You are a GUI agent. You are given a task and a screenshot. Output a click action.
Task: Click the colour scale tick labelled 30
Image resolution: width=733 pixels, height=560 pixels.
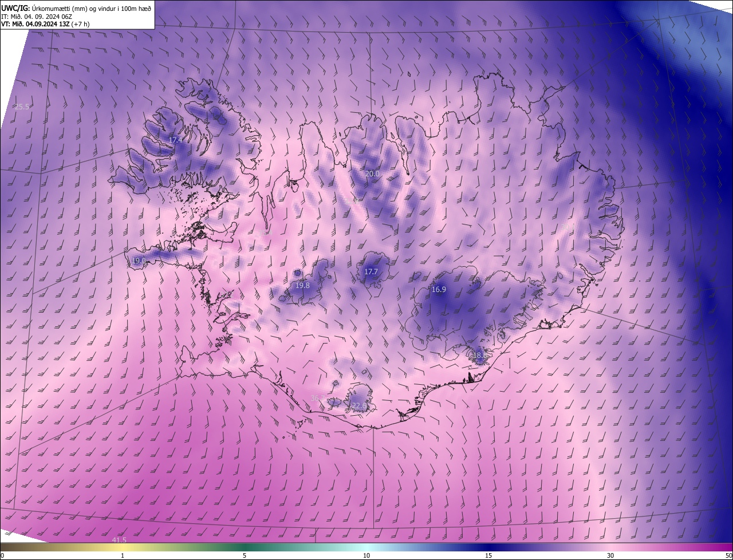(x=610, y=555)
